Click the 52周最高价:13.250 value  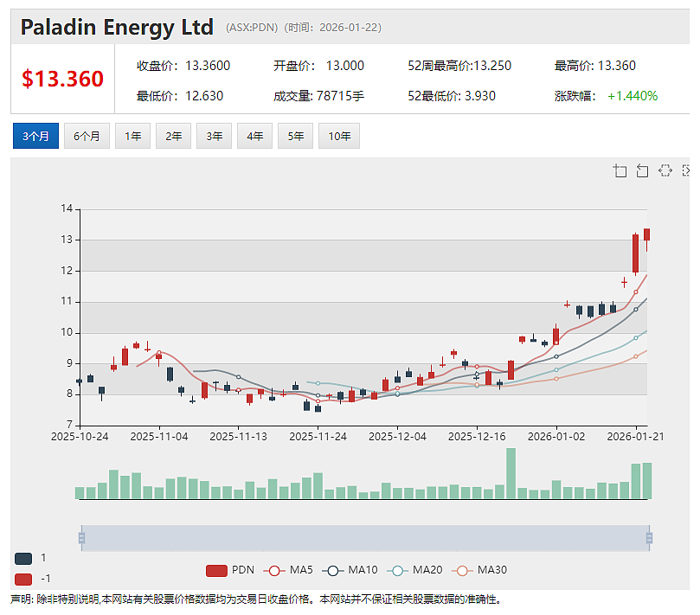(459, 66)
